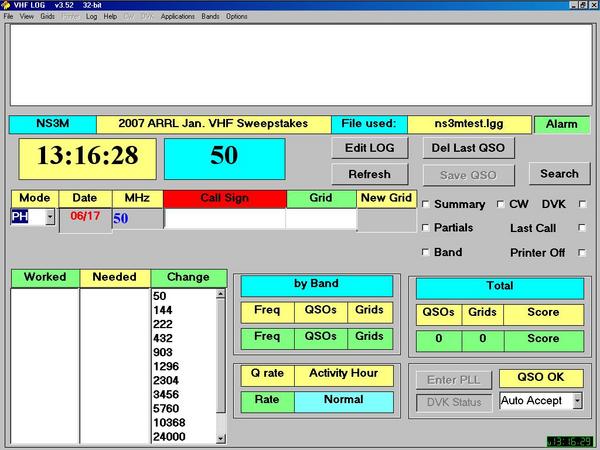
Task: Click the green Alarm indicator
Action: tap(561, 124)
